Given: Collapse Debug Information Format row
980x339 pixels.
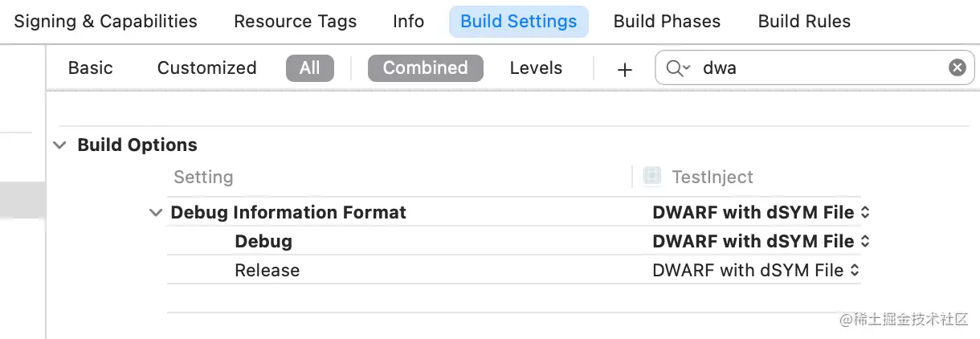Looking at the screenshot, I should (x=156, y=213).
